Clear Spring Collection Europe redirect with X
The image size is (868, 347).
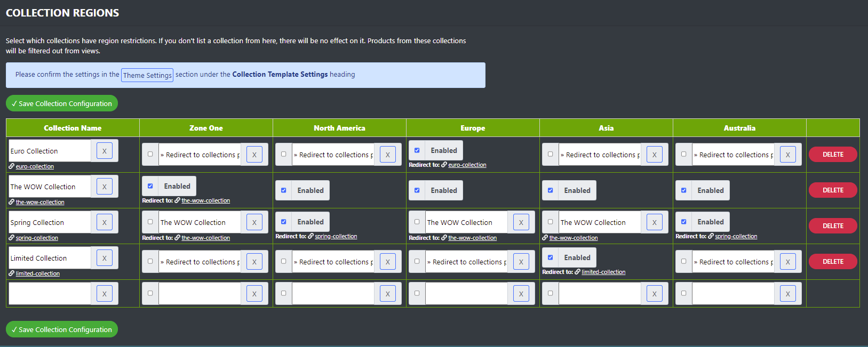pos(521,222)
